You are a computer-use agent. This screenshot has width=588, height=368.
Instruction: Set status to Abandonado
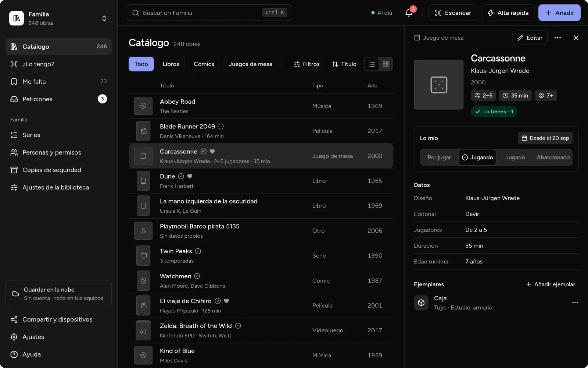coord(553,158)
